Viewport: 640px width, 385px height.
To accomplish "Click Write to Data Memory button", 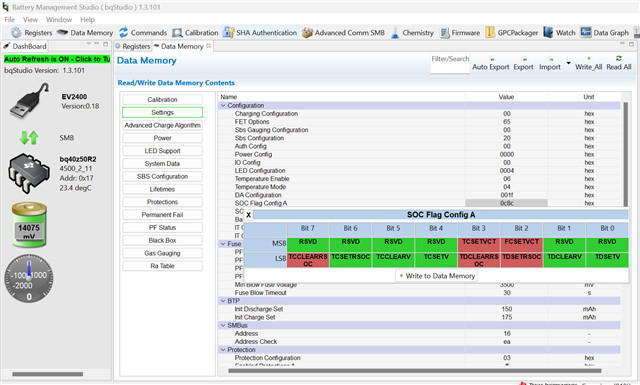I will 436,276.
